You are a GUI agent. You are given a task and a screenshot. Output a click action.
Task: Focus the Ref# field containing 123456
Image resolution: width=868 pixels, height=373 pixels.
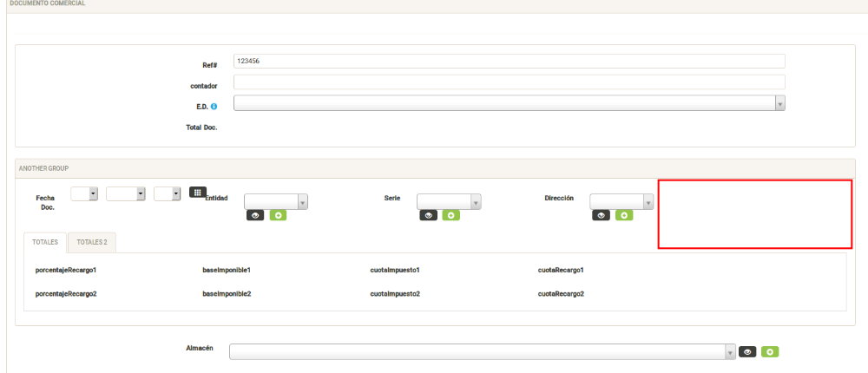point(510,62)
